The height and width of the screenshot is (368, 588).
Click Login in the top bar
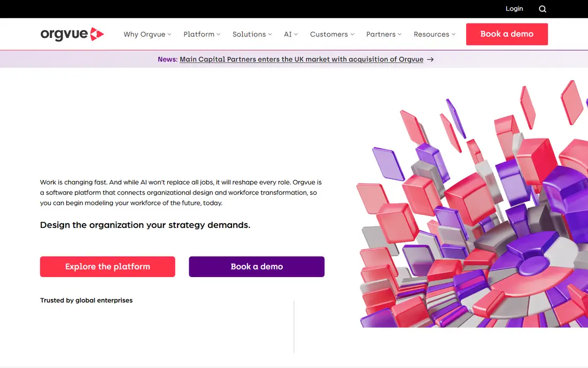(514, 9)
